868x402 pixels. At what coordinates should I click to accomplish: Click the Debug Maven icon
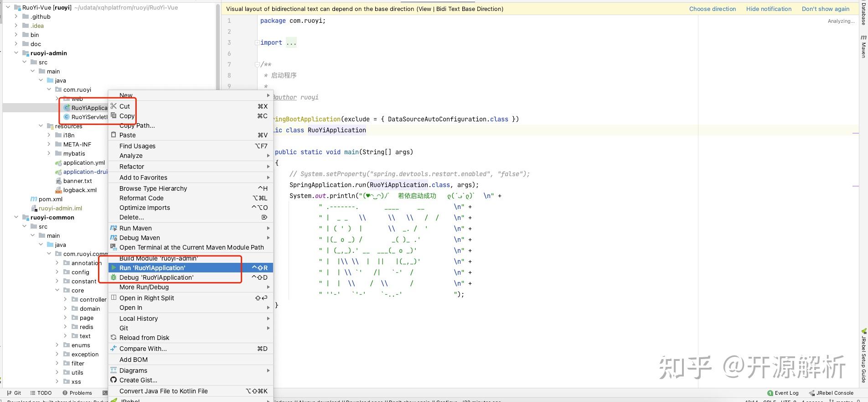(114, 237)
